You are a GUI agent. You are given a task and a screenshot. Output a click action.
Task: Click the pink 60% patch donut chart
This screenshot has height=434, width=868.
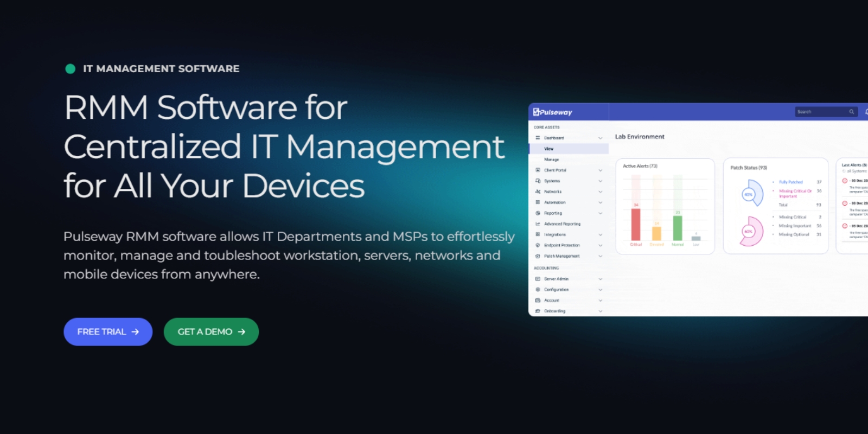click(752, 231)
